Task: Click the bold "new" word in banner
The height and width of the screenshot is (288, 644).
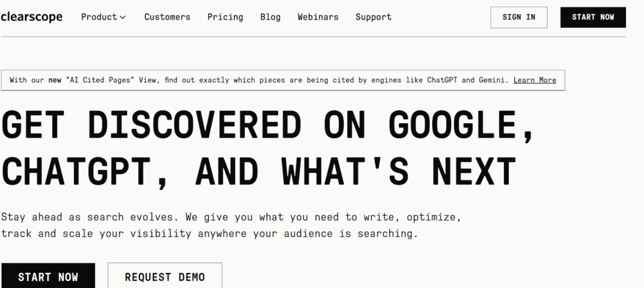Action: (x=55, y=80)
